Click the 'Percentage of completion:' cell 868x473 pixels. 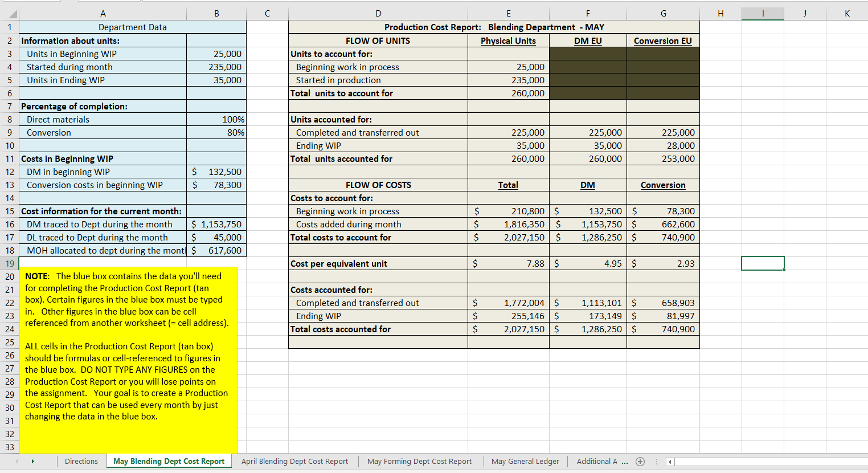click(103, 106)
